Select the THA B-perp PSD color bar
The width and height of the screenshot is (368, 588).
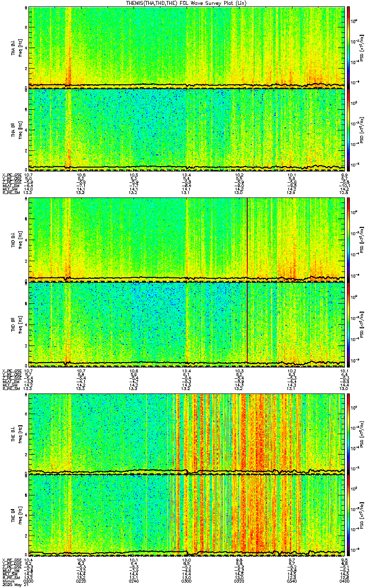(349, 47)
